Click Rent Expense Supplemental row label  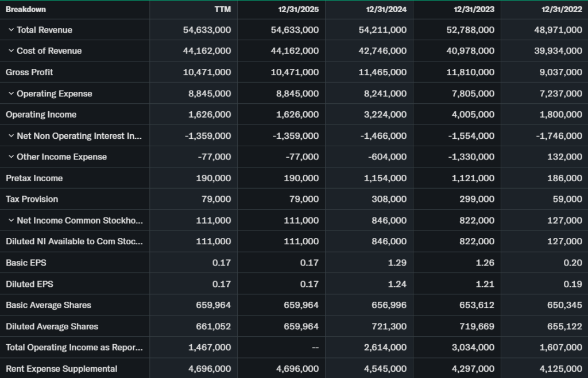point(61,369)
